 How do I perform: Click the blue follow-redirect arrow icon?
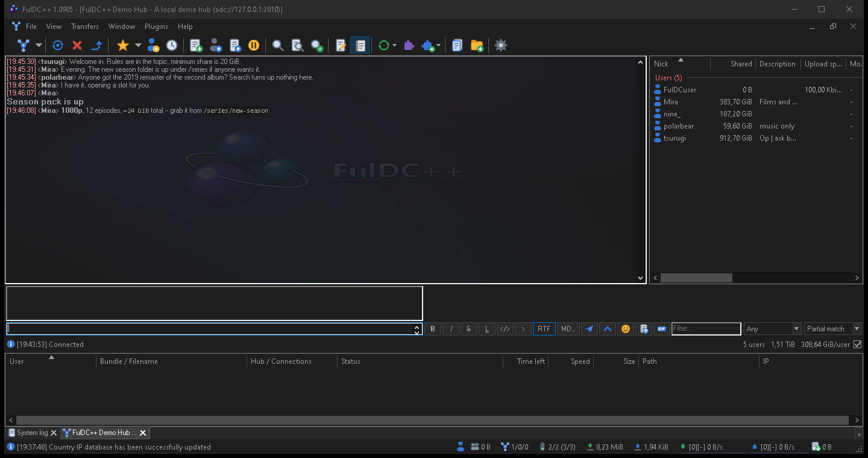click(96, 45)
